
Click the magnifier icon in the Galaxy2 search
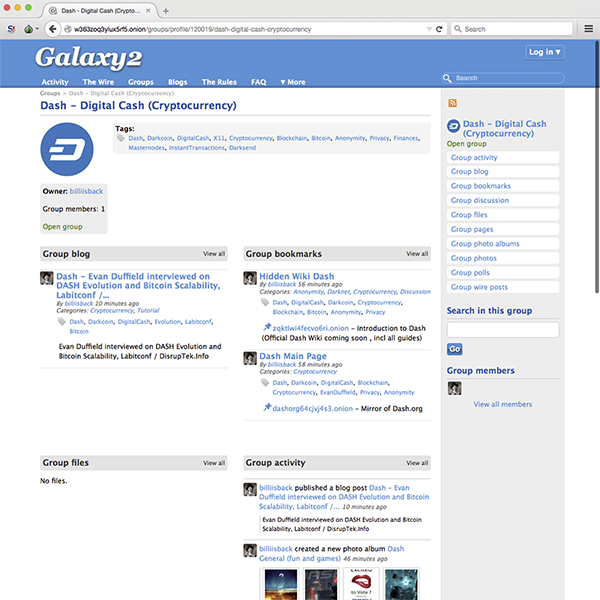click(x=447, y=78)
